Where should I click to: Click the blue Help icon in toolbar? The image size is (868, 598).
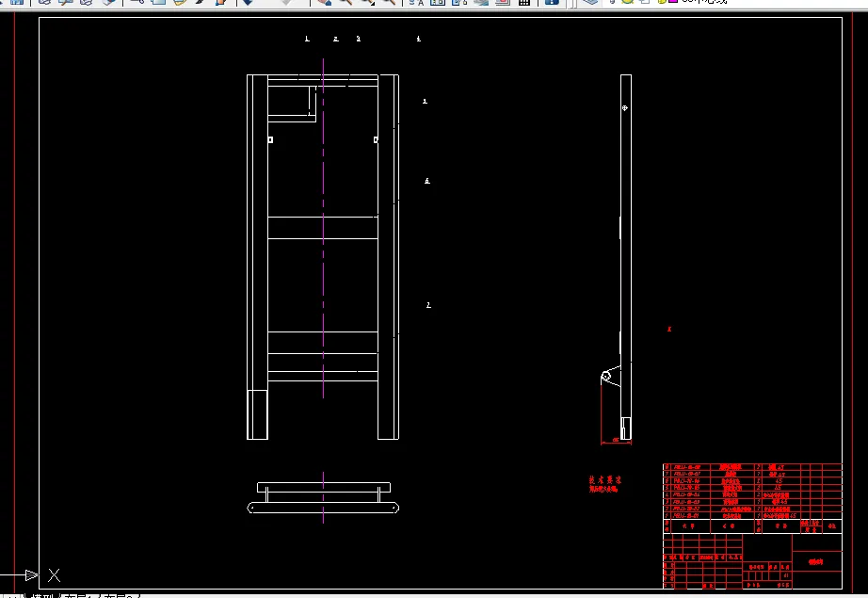click(x=552, y=2)
